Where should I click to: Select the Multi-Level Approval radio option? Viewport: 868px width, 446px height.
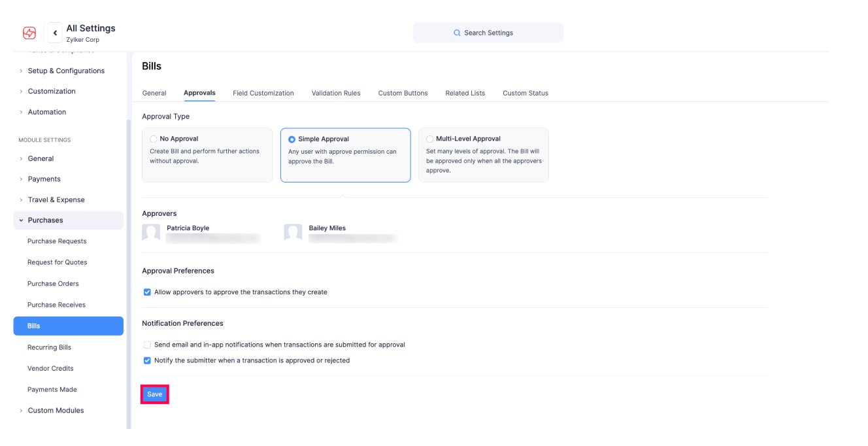[x=429, y=139]
